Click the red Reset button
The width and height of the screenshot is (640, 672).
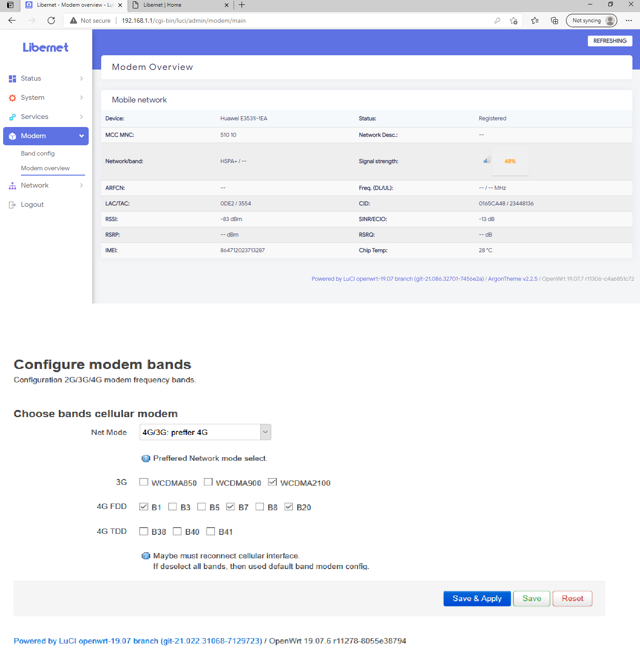(x=572, y=598)
